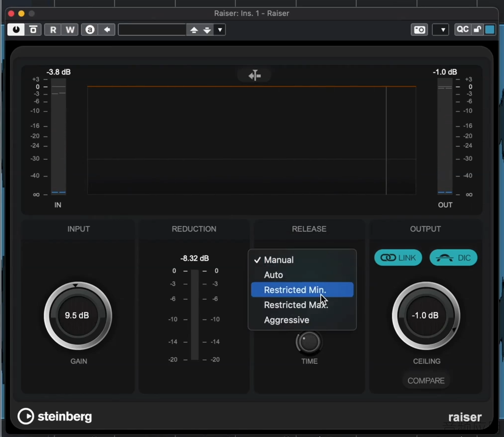
Task: Toggle the quick controls lock icon
Action: coord(477,29)
